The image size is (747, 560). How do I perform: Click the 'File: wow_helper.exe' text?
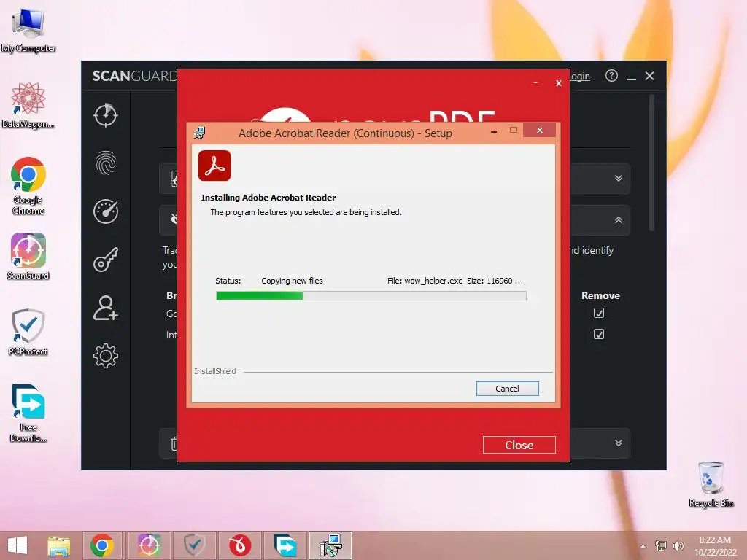tap(425, 281)
